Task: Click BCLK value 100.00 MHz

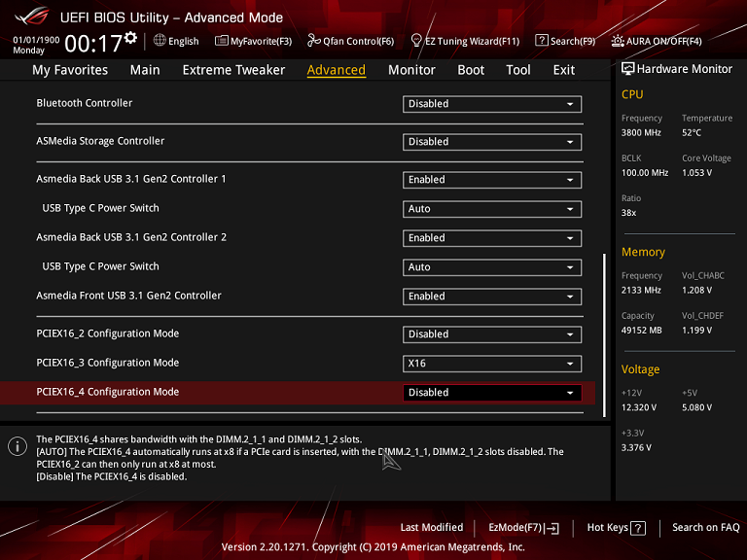Action: (x=645, y=173)
